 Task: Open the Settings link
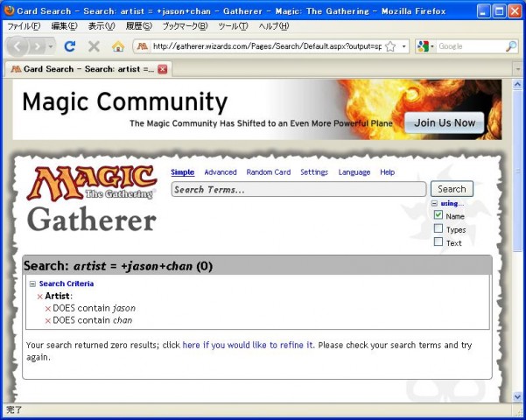(x=314, y=172)
